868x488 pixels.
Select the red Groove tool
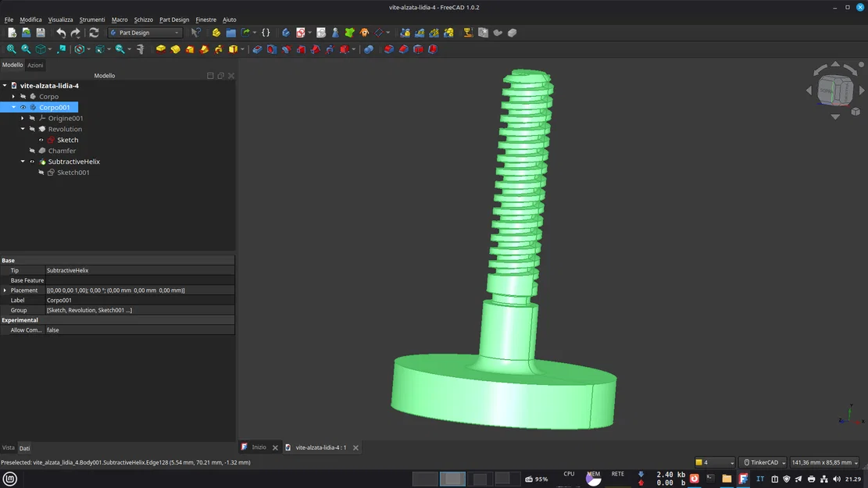pyautogui.click(x=286, y=49)
